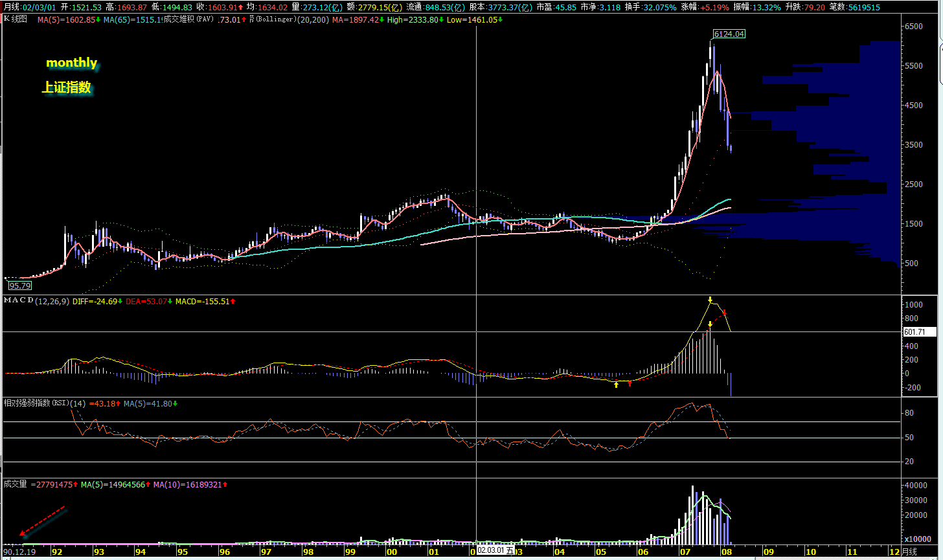Screen dimensions: 943x560
Task: Select the 升跌:79.20 value
Action: click(804, 7)
